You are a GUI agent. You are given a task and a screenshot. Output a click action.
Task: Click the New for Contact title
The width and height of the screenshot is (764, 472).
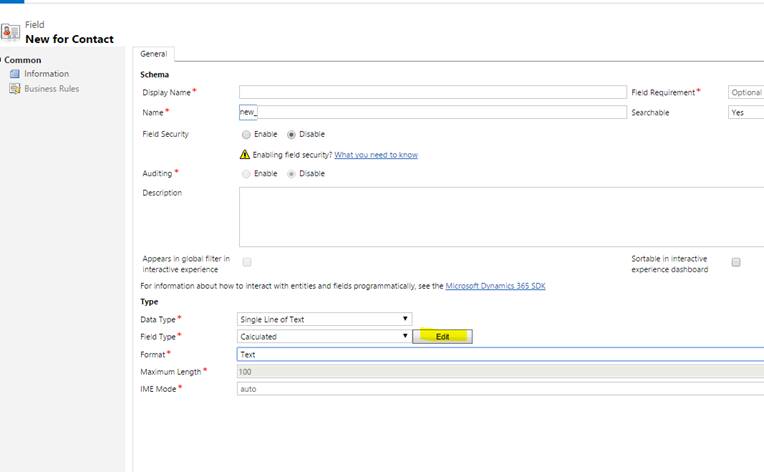69,39
